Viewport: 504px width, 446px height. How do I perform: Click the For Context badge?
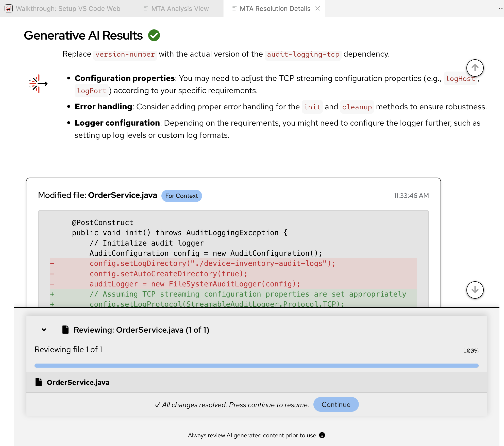(181, 196)
